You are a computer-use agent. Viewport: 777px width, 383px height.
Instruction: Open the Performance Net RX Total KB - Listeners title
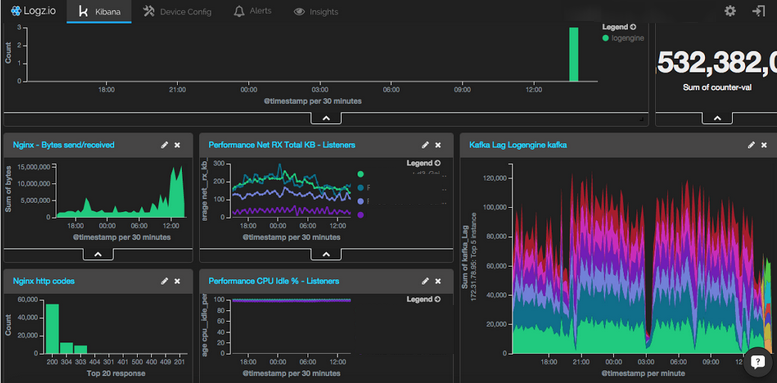(x=281, y=145)
